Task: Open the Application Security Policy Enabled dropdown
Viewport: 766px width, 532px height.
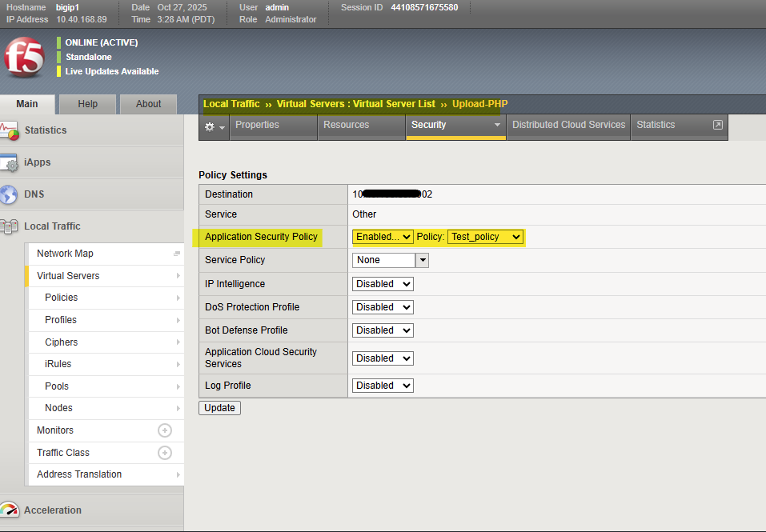Action: tap(383, 237)
